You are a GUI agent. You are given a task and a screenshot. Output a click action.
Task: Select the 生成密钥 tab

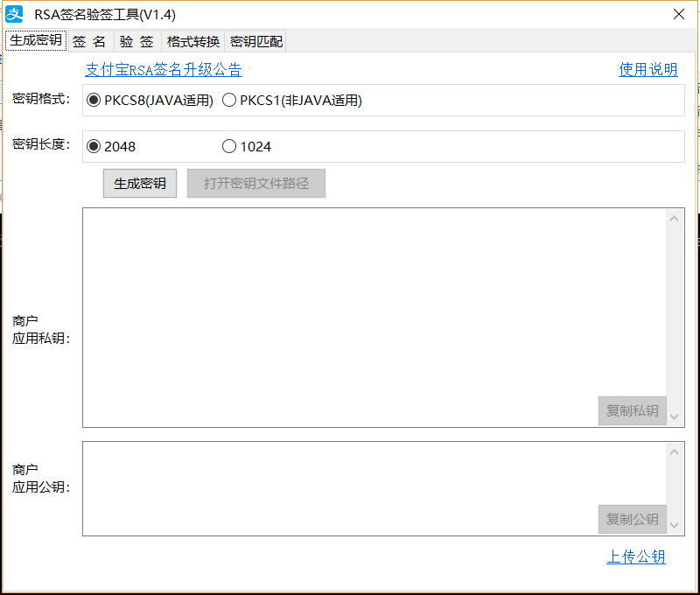[x=35, y=40]
